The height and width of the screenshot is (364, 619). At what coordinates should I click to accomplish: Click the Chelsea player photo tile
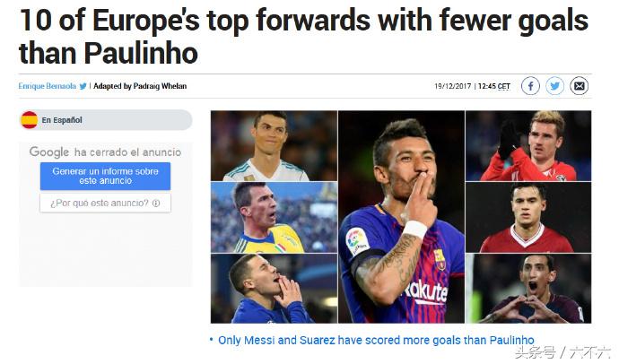(x=274, y=289)
